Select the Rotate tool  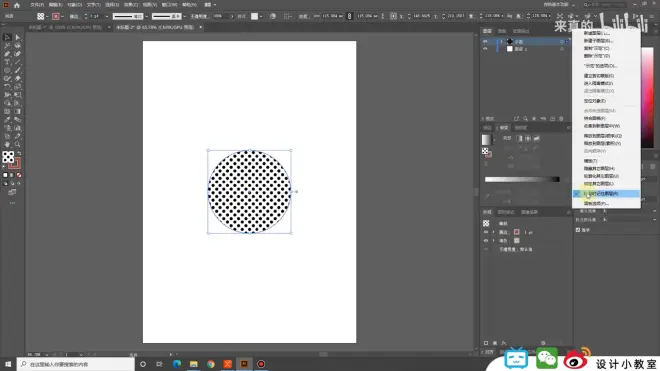7,87
